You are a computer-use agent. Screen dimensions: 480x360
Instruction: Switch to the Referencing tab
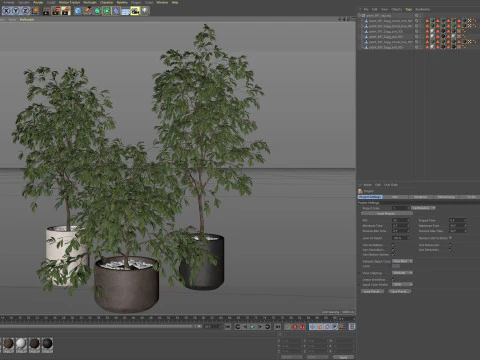click(446, 197)
